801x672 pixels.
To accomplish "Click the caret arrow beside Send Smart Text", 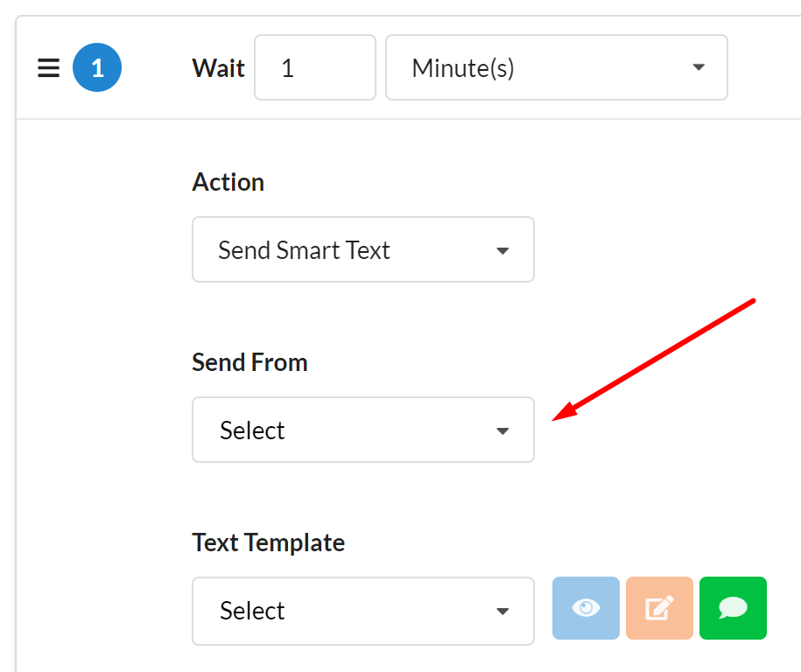I will pos(502,251).
